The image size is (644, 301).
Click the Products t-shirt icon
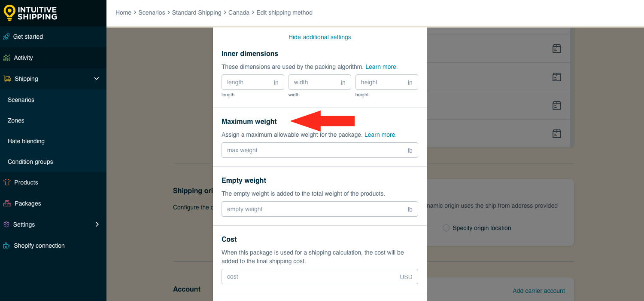point(6,182)
